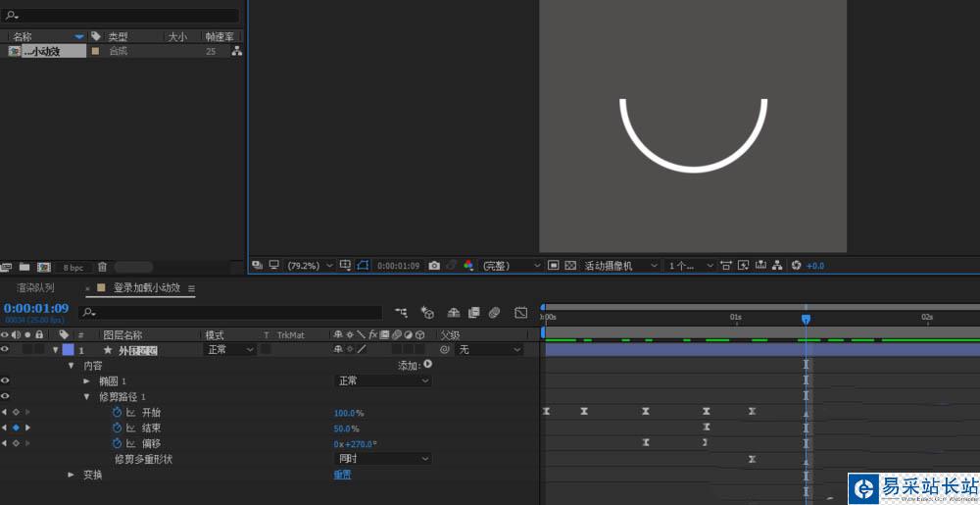Click the show channel RGB color icon
This screenshot has width=980, height=505.
pyautogui.click(x=468, y=266)
